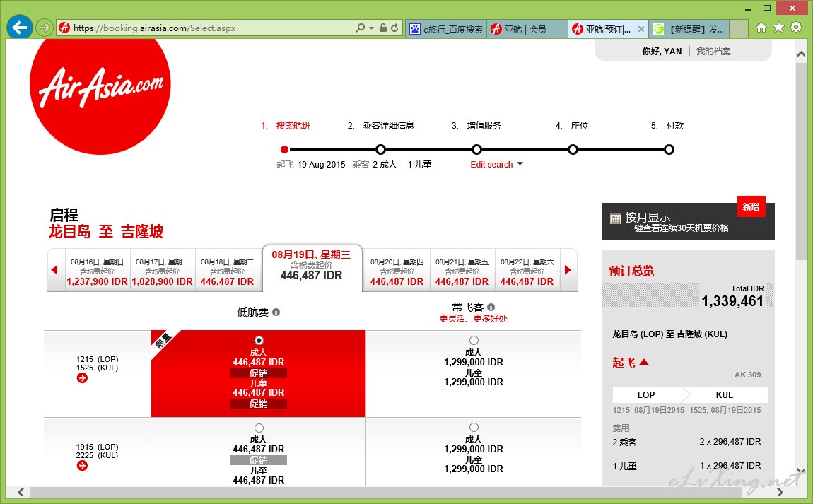Open favorites with the star icon
Viewport: 813px width, 504px height.
point(778,27)
